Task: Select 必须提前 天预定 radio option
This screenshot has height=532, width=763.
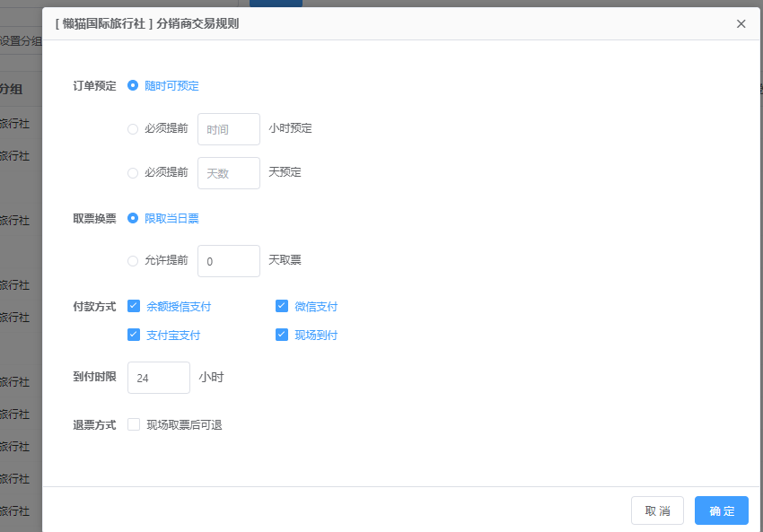Action: pos(133,173)
